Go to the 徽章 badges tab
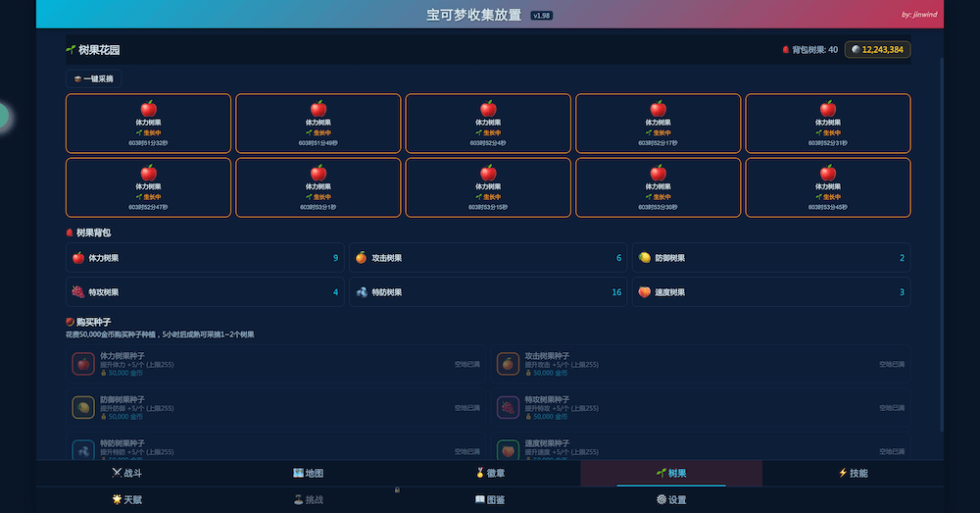 489,473
